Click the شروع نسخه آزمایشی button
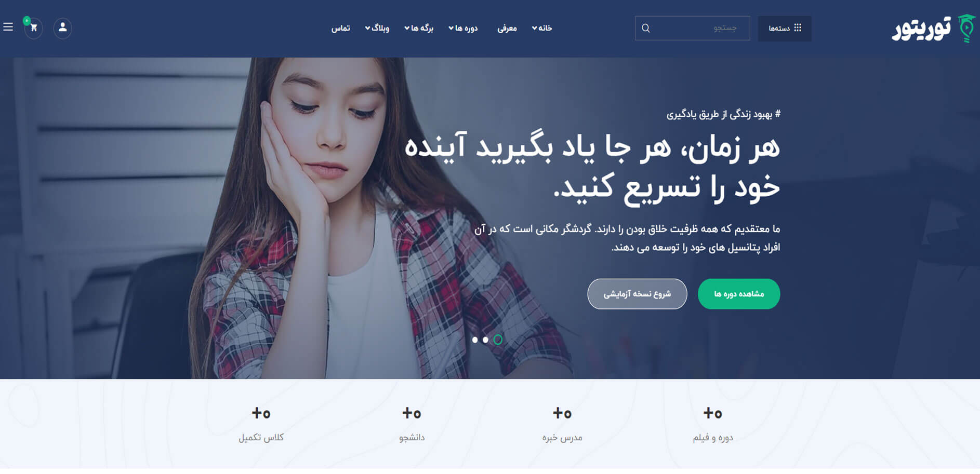The image size is (980, 474). coord(637,294)
